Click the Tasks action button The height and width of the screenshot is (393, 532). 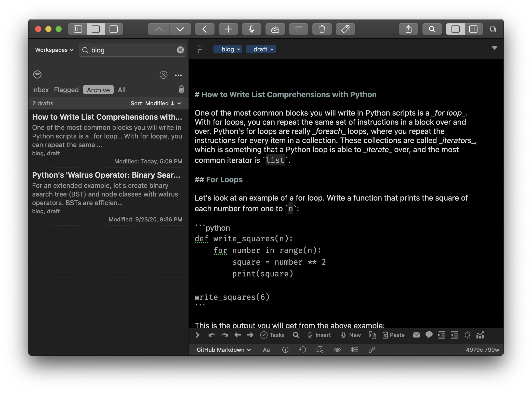pos(272,335)
